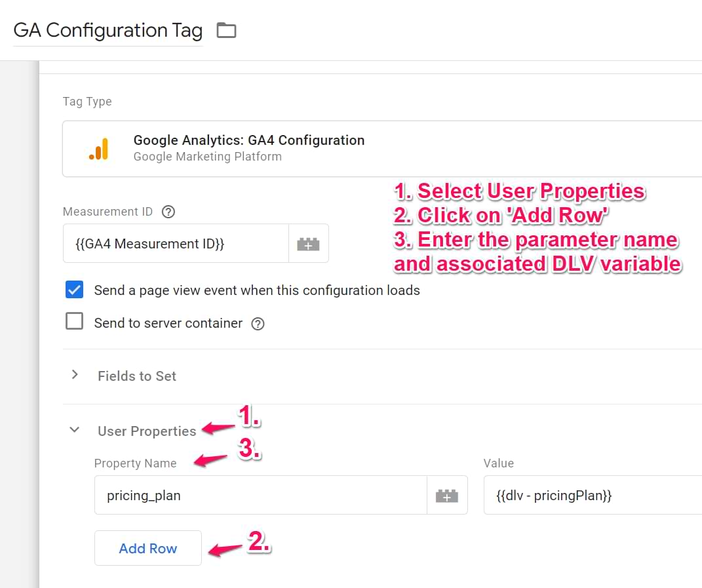Click the Google Marketing Platform subtitle
Screen dimensions: 702x588
point(207,157)
